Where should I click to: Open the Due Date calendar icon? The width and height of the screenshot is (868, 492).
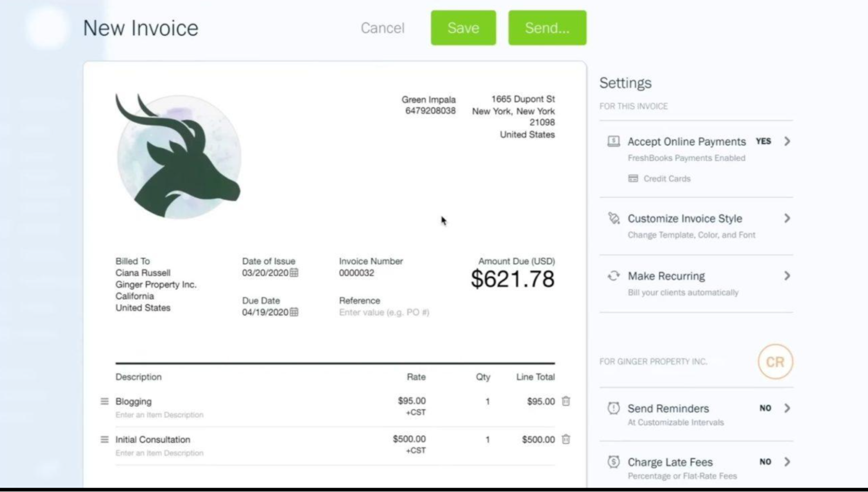[x=294, y=312]
